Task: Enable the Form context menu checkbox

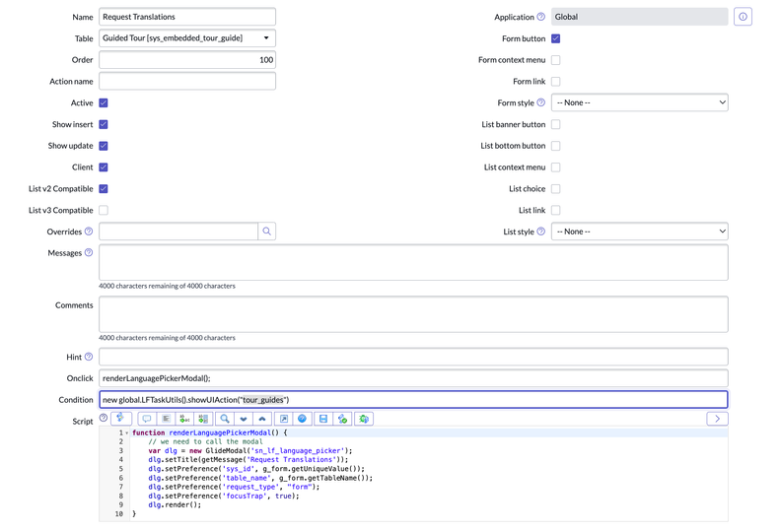Action: pyautogui.click(x=556, y=60)
